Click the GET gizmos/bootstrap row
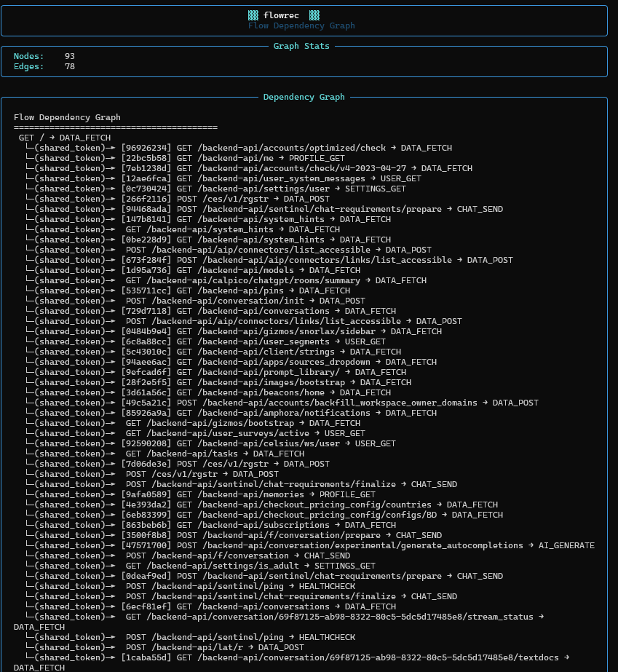This screenshot has height=672, width=618. point(194,424)
